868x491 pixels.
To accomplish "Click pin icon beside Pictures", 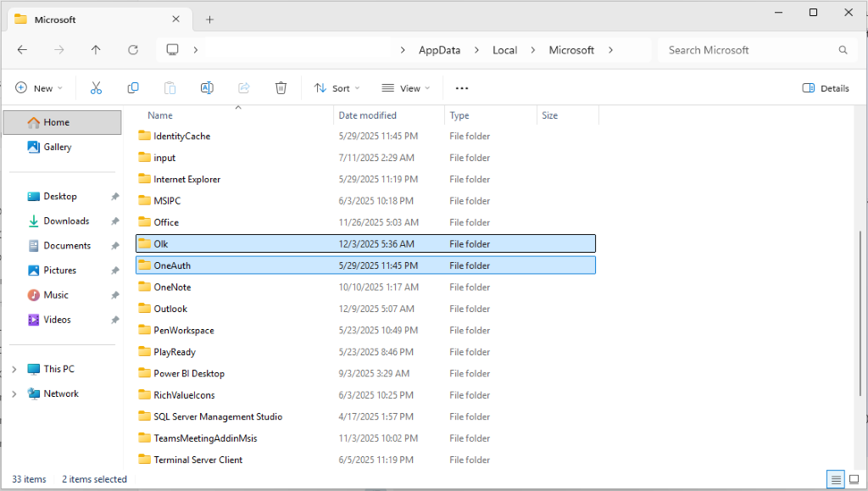I will (x=114, y=271).
